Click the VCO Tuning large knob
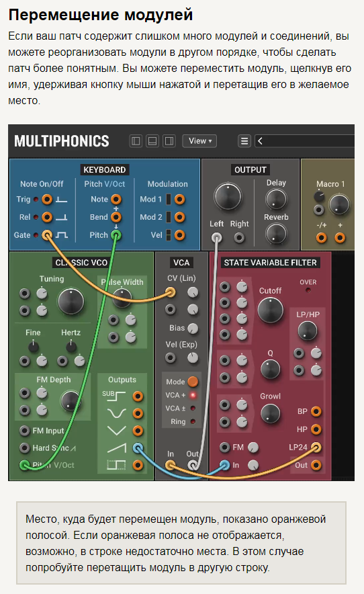 point(71,302)
